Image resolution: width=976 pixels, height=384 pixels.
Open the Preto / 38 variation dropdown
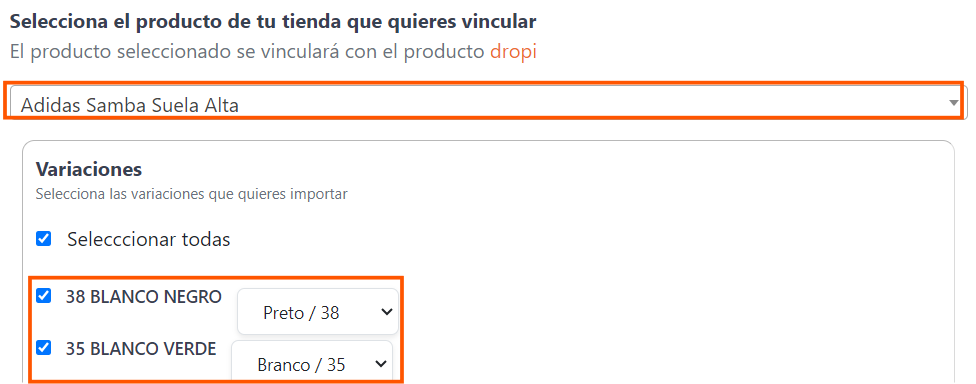pos(317,312)
